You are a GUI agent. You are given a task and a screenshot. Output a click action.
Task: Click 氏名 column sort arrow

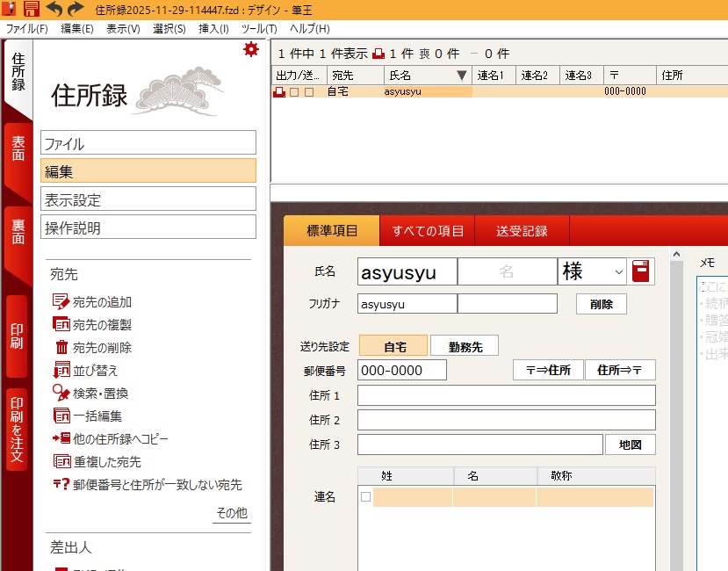click(x=462, y=76)
